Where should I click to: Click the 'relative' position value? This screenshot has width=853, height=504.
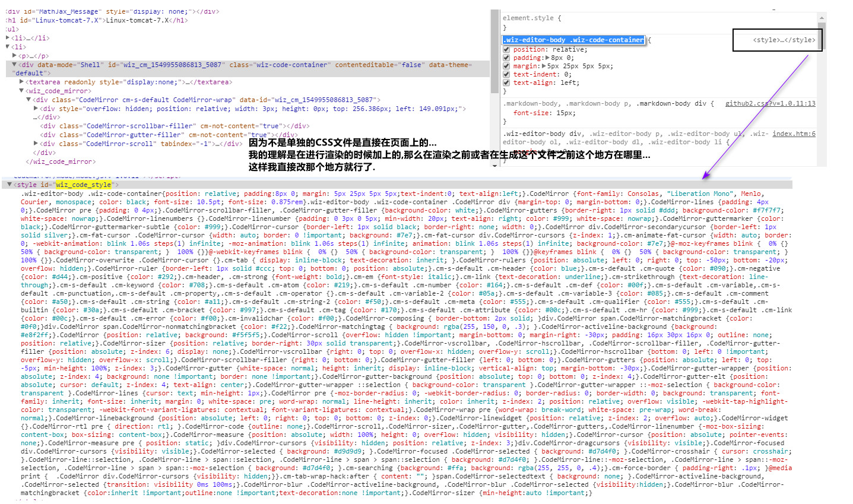click(569, 49)
